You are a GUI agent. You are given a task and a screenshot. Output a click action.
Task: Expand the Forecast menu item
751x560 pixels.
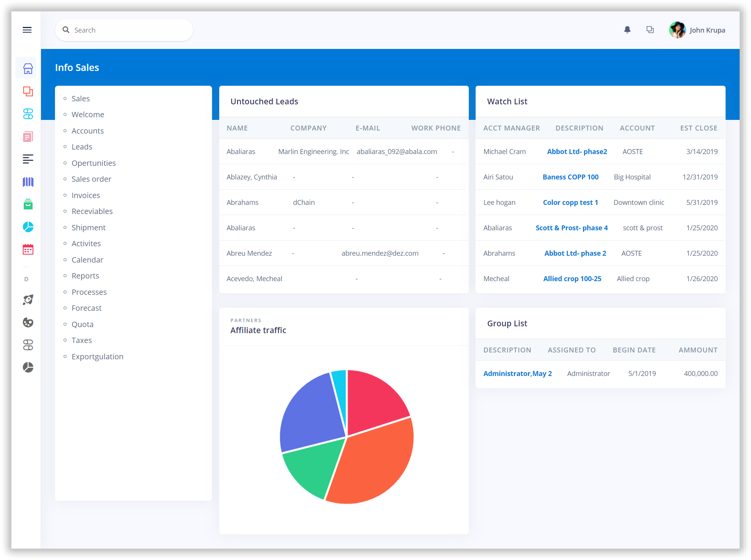(86, 307)
